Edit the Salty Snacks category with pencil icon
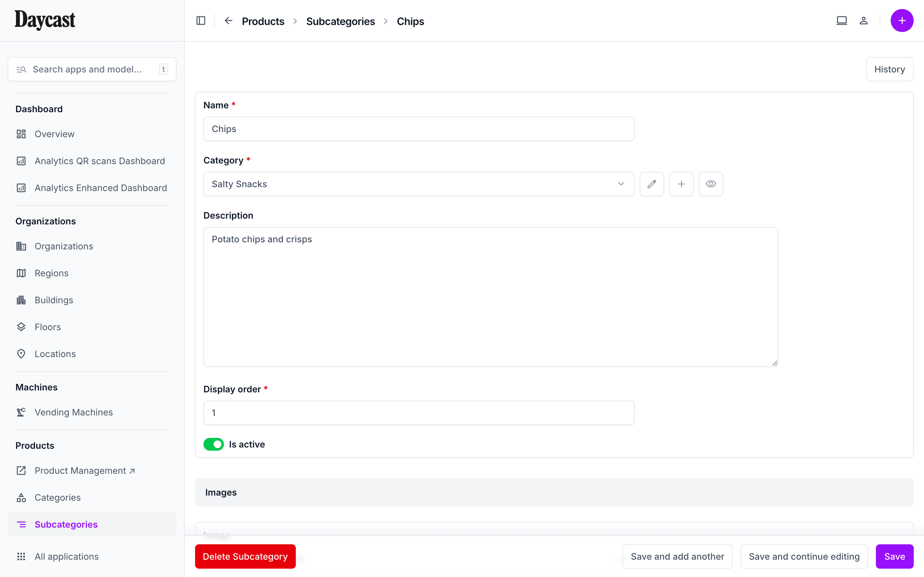The width and height of the screenshot is (924, 577). tap(651, 184)
